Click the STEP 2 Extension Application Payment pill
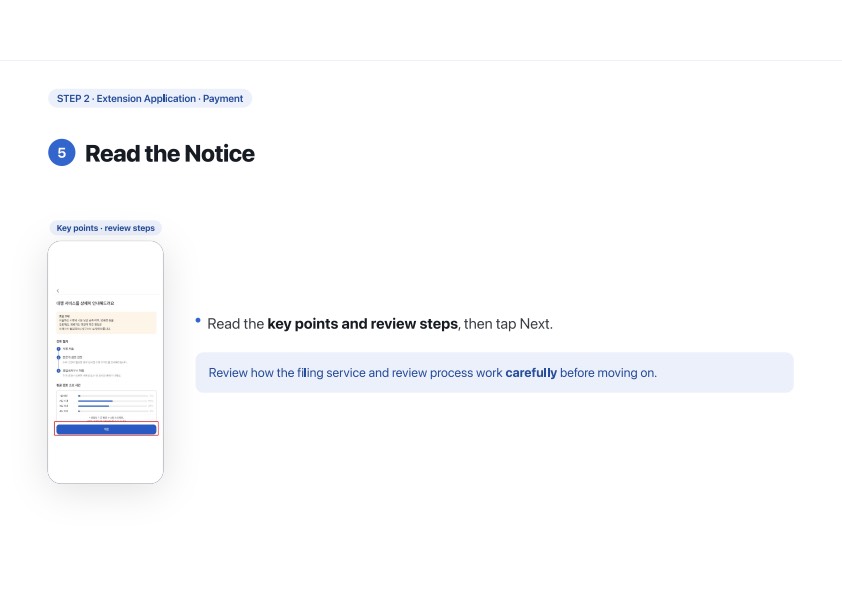Viewport: 842px width, 595px height. [x=150, y=98]
